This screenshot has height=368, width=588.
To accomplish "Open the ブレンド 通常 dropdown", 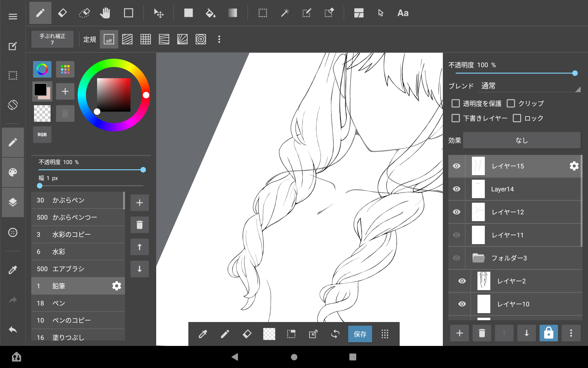I will pos(529,86).
